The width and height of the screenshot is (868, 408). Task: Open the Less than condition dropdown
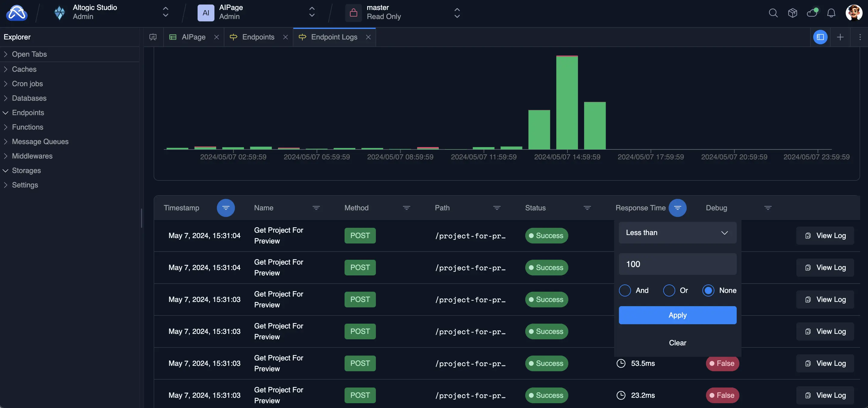point(677,233)
